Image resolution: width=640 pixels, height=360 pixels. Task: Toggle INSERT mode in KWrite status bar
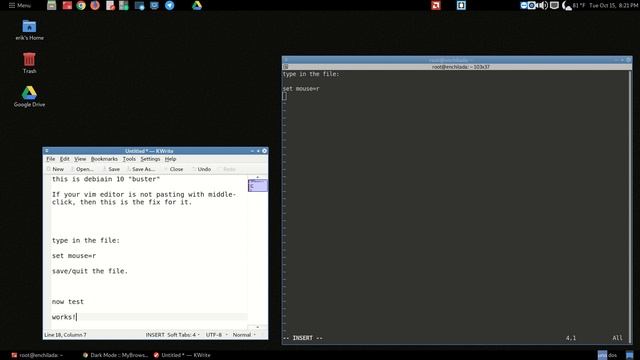[155, 335]
